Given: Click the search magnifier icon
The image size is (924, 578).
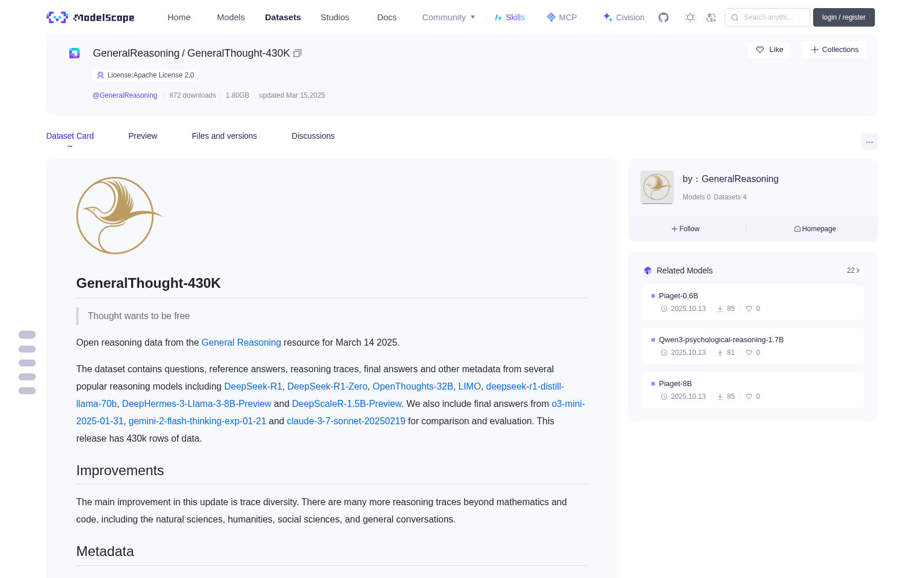Looking at the screenshot, I should click(735, 17).
